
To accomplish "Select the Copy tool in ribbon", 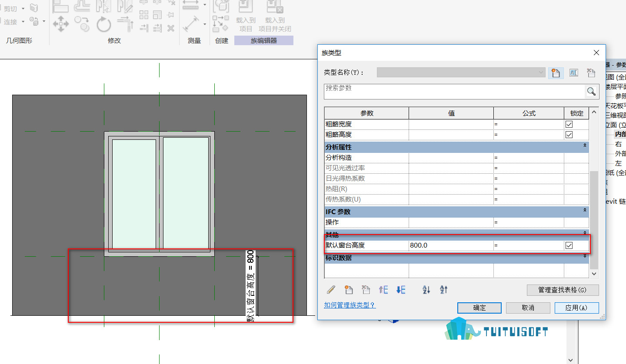I will [x=82, y=24].
